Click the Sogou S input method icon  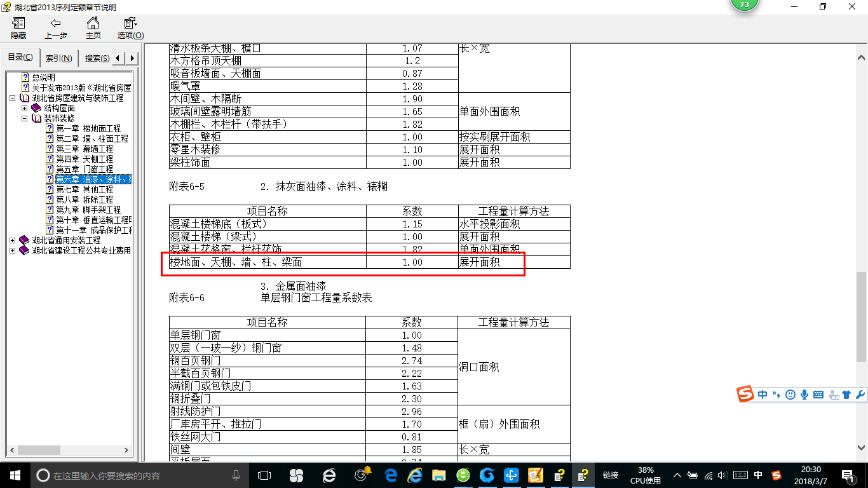(x=745, y=394)
